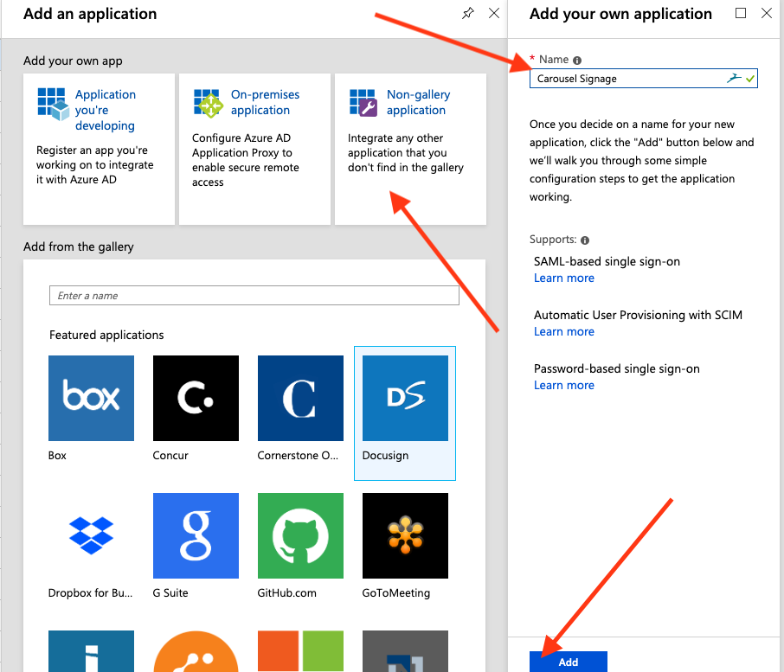Click the Name field containing Carousel Signage
The height and width of the screenshot is (672, 784).
[x=644, y=79]
